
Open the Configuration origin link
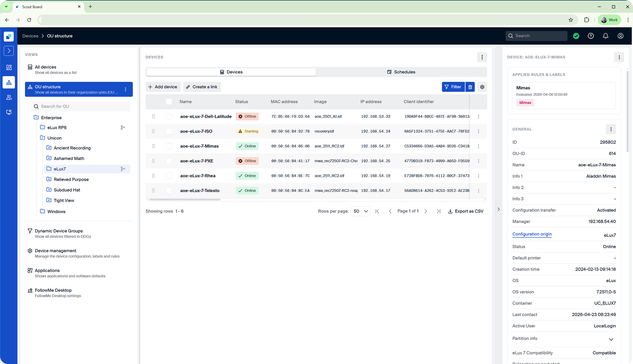tap(532, 234)
